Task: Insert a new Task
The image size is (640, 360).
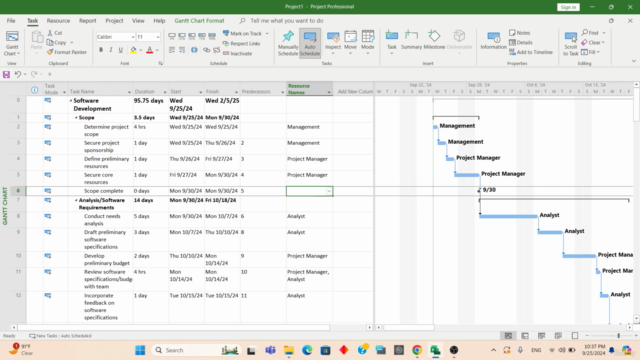Action: [x=391, y=41]
